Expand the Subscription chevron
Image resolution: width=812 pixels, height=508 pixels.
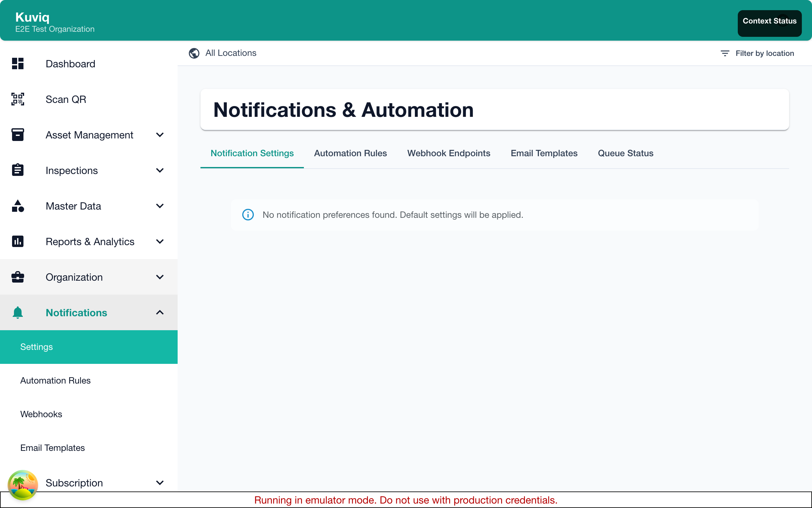(x=160, y=483)
